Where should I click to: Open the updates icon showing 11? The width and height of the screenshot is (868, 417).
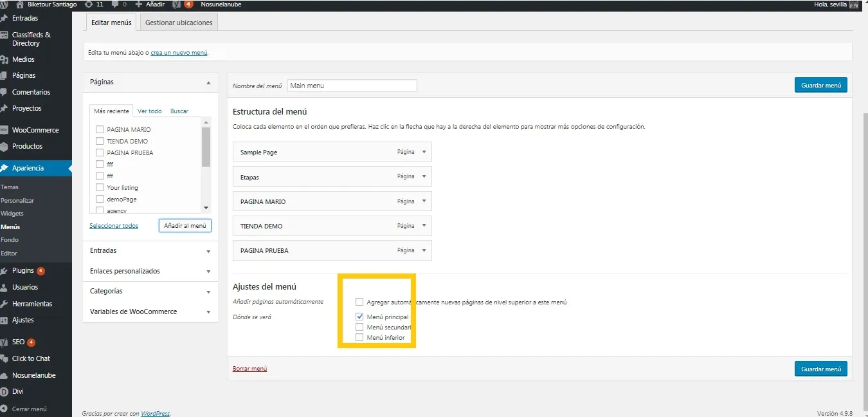pyautogui.click(x=88, y=5)
